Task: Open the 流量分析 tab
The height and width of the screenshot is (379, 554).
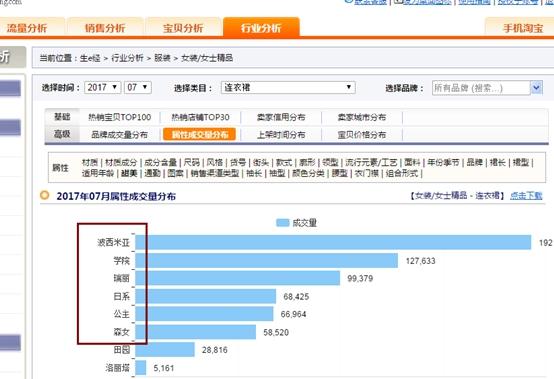Action: (28, 28)
